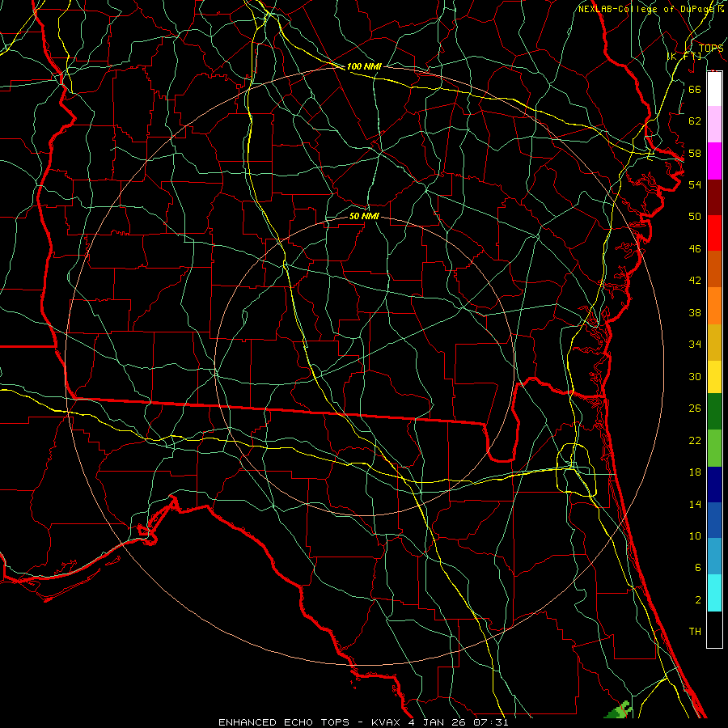Screen dimensions: 728x728
Task: Click the legend value '30'
Action: pos(695,376)
